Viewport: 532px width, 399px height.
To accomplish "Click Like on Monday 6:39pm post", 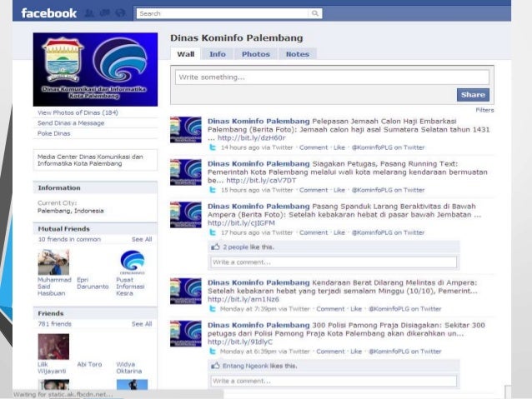I will coord(356,352).
